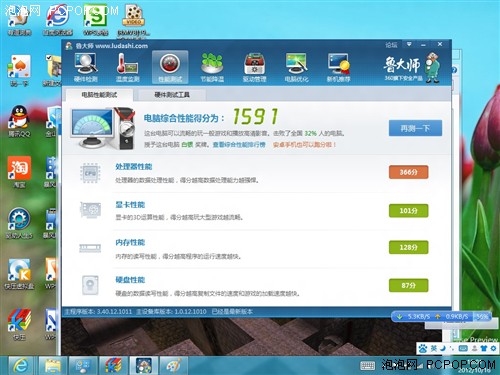
Task: Select 性能测试 performance test toolbar icon
Action: tap(170, 68)
